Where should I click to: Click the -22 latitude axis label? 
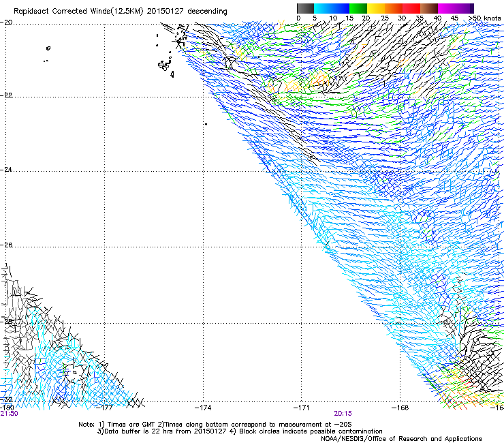[x=6, y=95]
